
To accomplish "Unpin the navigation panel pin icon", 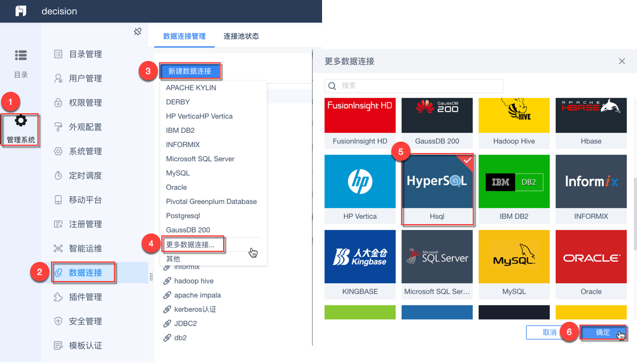I will (138, 31).
